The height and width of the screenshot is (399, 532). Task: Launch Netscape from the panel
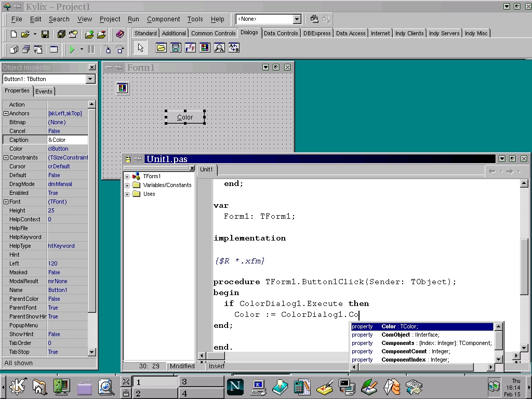coord(235,386)
